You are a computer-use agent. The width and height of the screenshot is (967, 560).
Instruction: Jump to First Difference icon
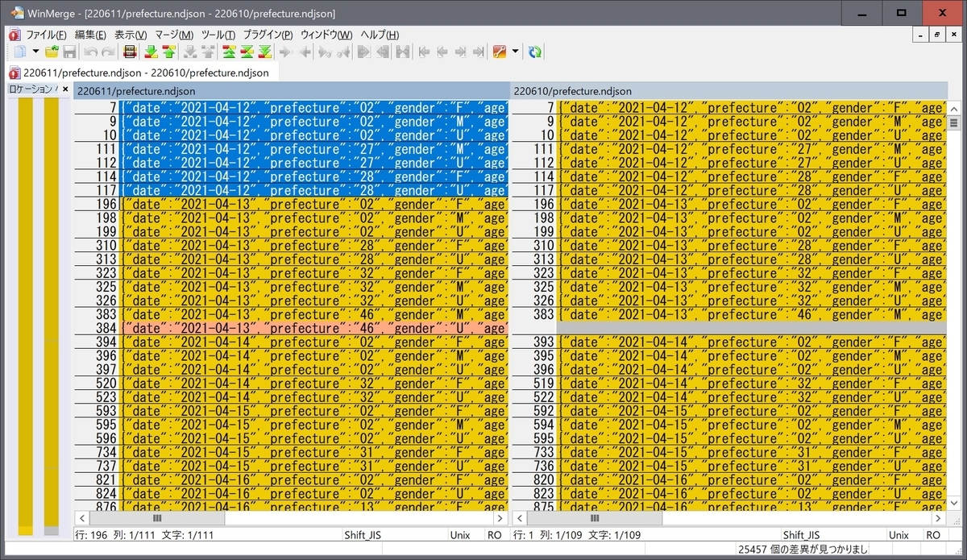tap(230, 52)
